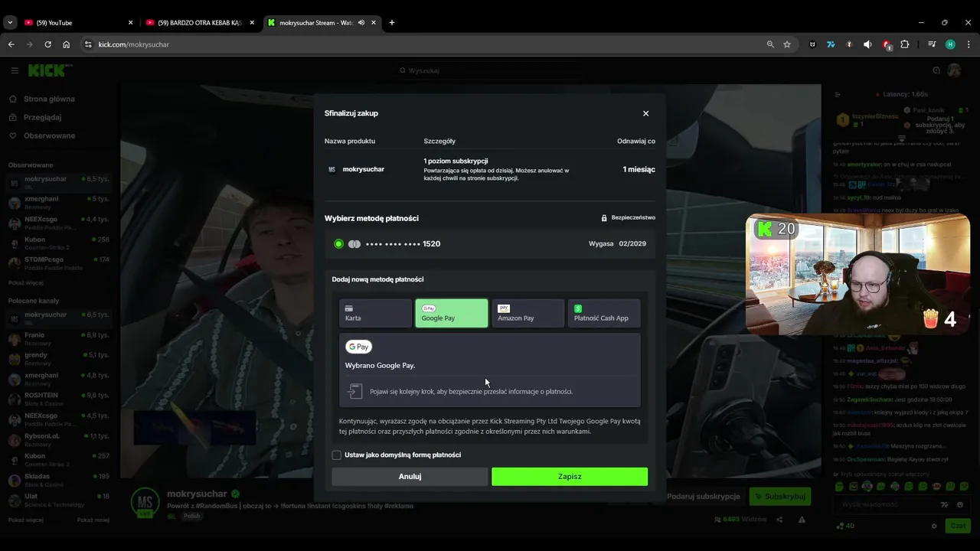
Task: Click the Kick user avatar top right
Action: (954, 70)
